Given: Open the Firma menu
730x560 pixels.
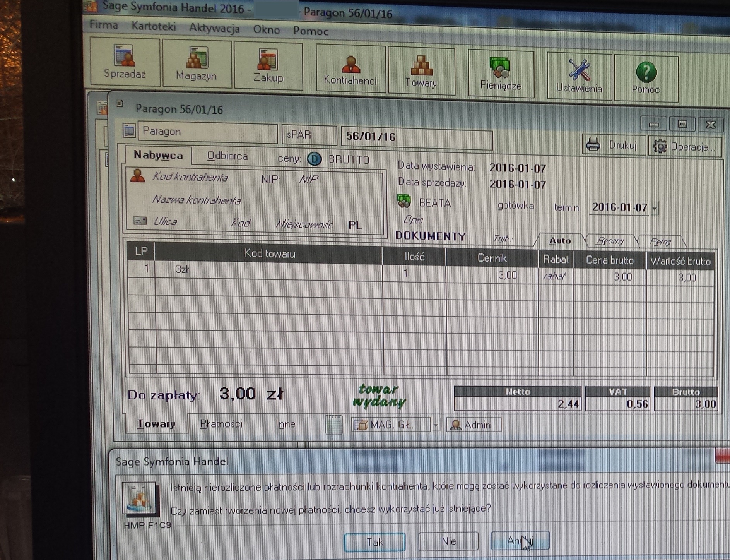Looking at the screenshot, I should [x=104, y=25].
